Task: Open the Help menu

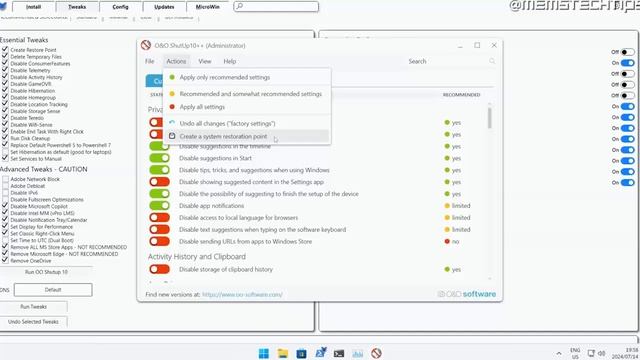Action: click(229, 61)
